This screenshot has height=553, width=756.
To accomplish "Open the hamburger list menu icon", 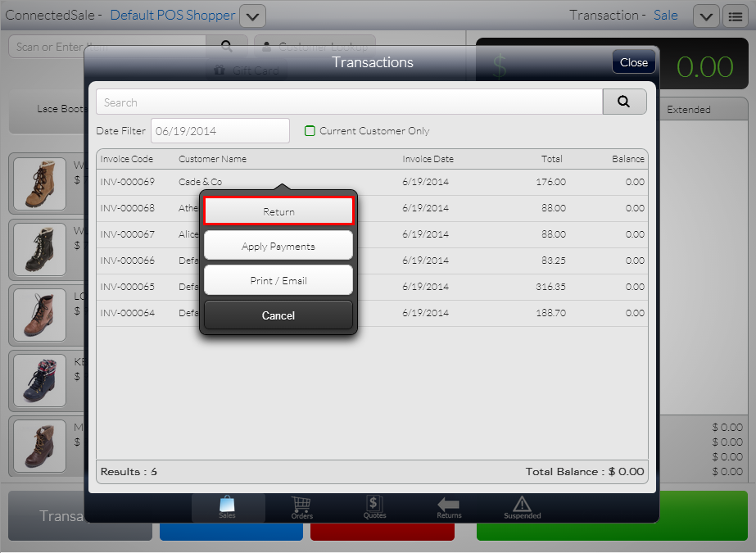I will [x=735, y=16].
